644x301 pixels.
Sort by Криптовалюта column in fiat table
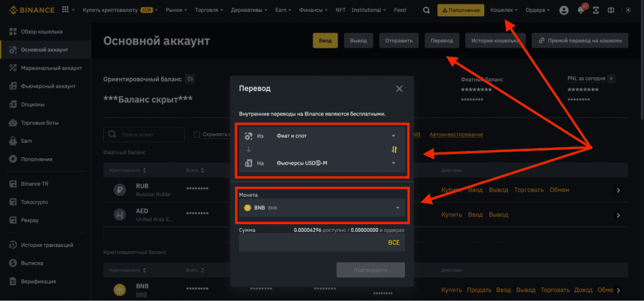pos(128,170)
